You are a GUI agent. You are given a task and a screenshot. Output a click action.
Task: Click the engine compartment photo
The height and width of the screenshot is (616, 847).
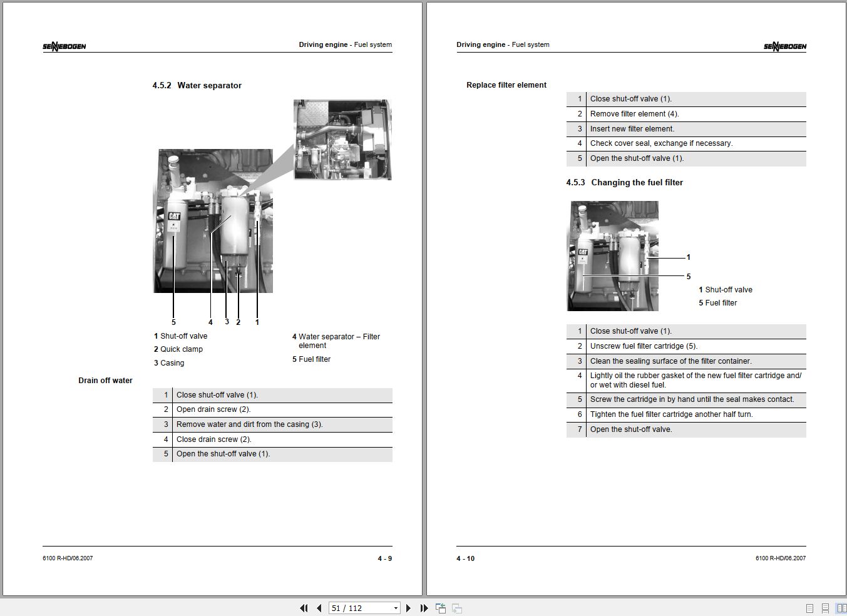coord(342,140)
